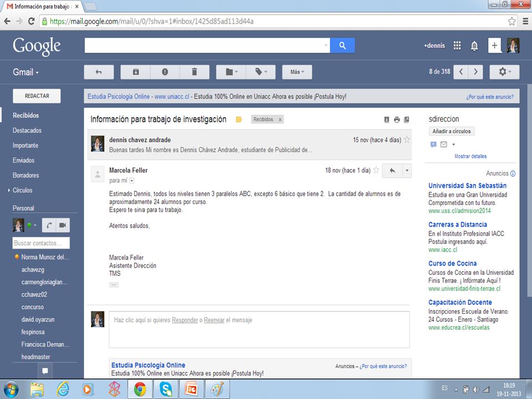The width and height of the screenshot is (532, 399).
Task: Expand the Círculos section
Action: coord(9,190)
